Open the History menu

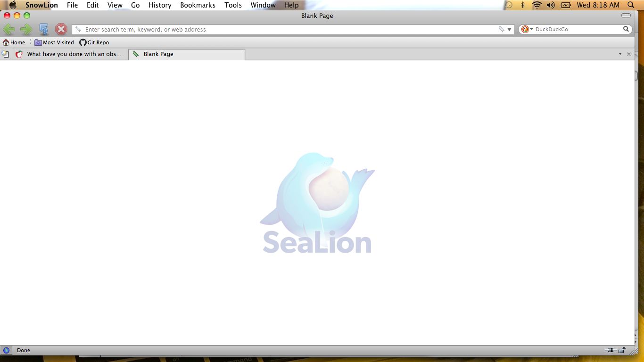(160, 5)
